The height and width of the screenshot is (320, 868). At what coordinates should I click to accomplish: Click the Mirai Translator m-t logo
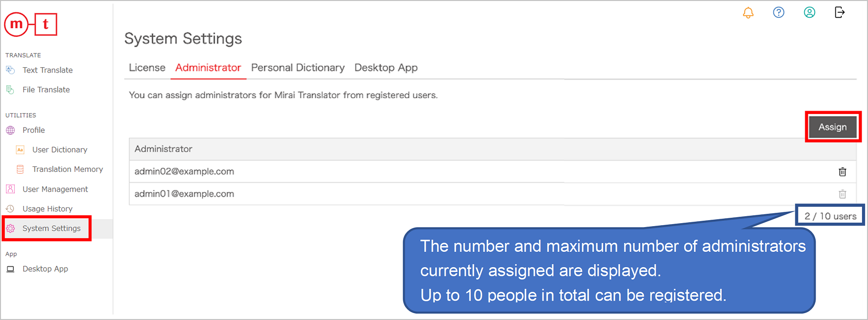pyautogui.click(x=31, y=24)
